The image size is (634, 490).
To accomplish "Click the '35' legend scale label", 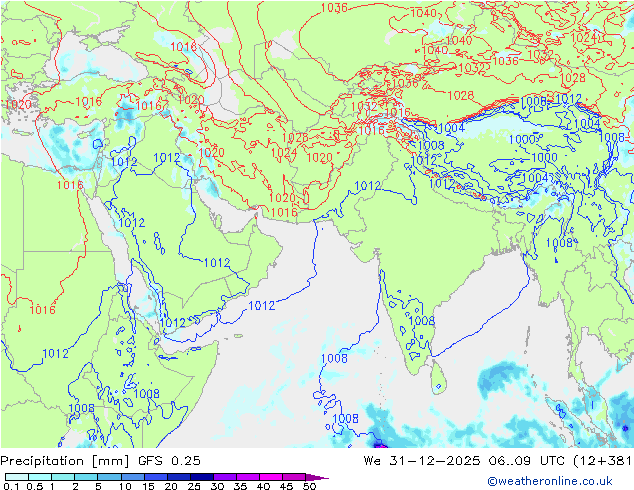I will [240, 486].
